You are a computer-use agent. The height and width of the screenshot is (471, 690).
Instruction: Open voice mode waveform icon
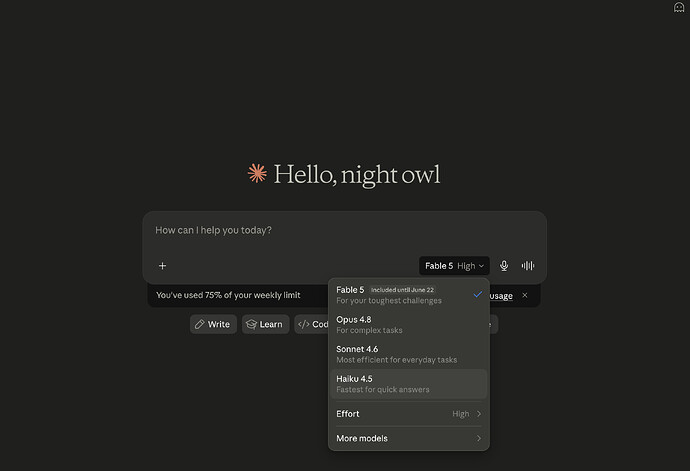[528, 266]
